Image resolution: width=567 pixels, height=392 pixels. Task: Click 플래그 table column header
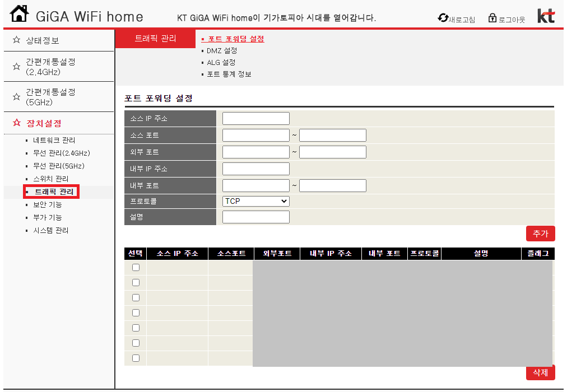pos(538,254)
